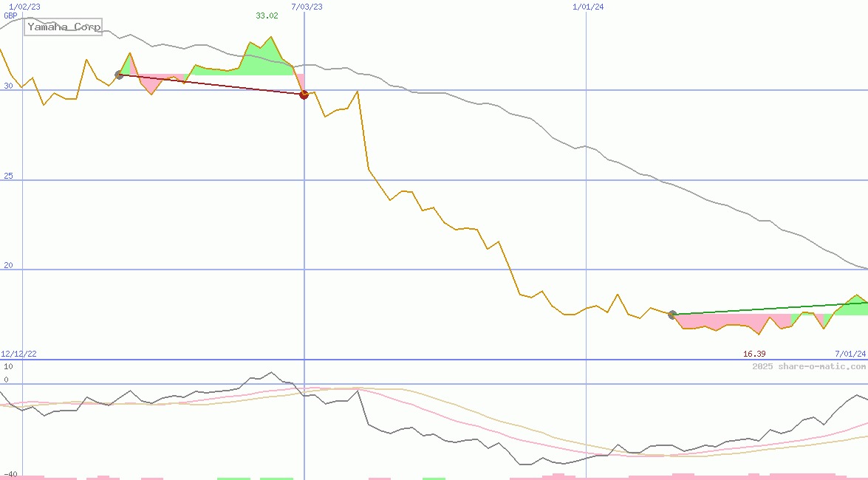Click the GBP currency label
The width and height of the screenshot is (868, 480).
click(x=10, y=16)
